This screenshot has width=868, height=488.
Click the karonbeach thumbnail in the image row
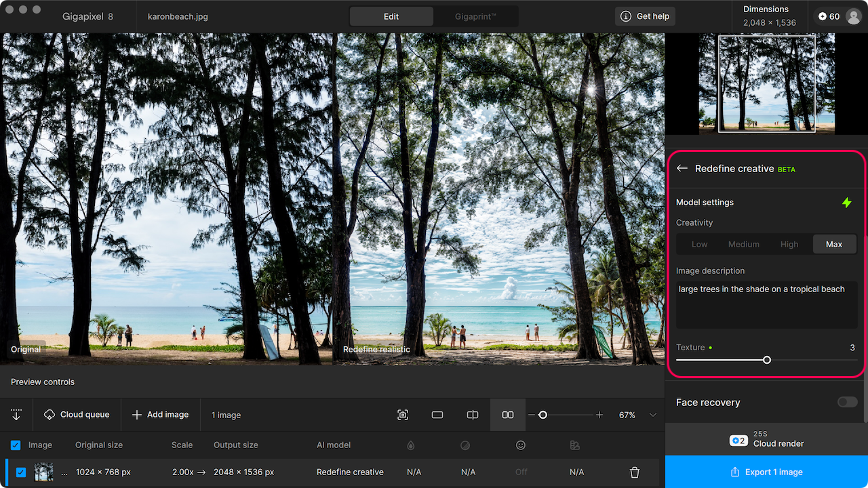point(44,472)
